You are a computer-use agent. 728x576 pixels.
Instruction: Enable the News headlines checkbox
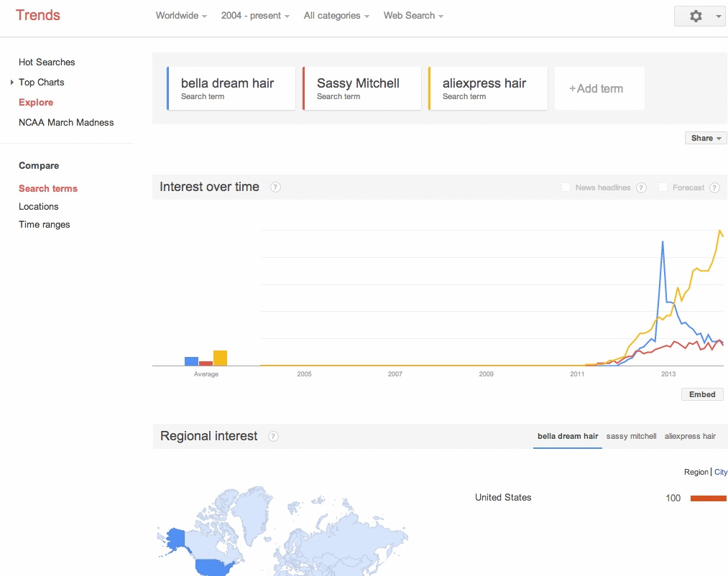point(566,187)
